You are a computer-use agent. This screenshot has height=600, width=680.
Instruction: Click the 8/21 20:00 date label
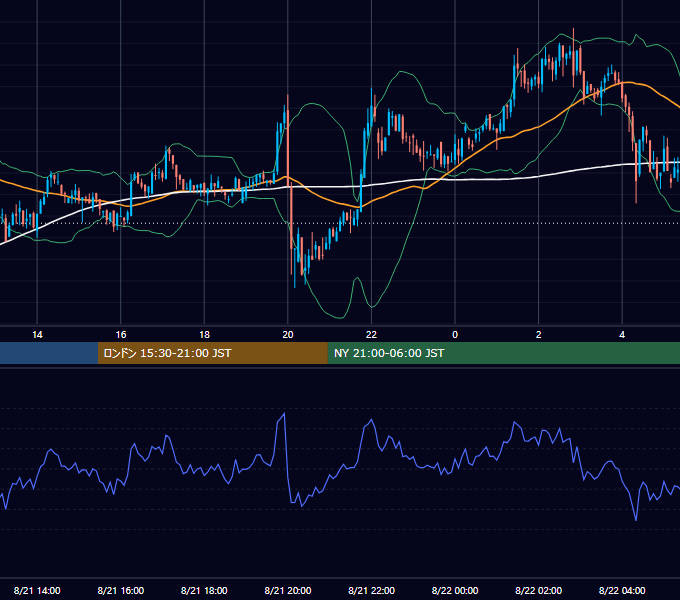click(288, 590)
